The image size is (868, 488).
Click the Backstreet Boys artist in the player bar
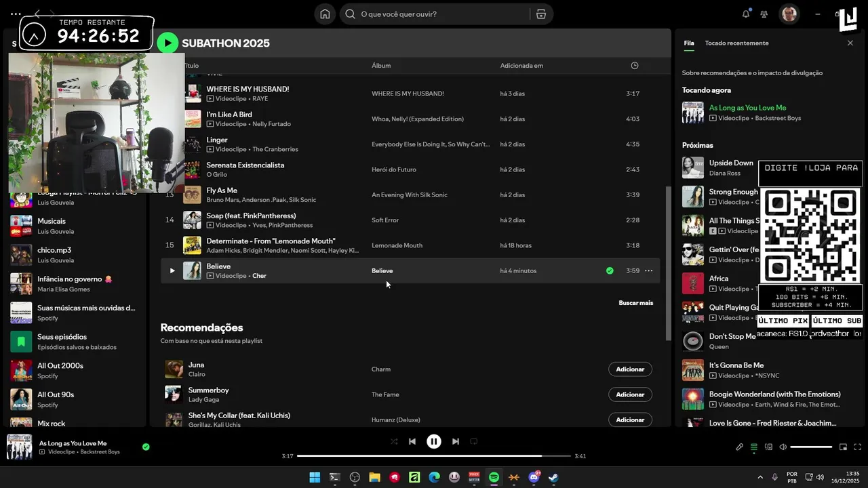pos(100,452)
